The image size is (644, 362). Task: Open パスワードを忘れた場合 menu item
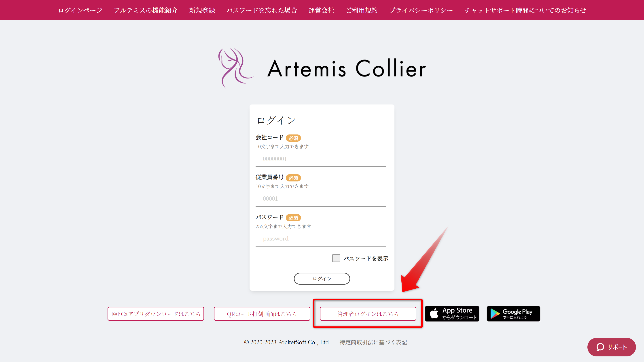tap(261, 10)
